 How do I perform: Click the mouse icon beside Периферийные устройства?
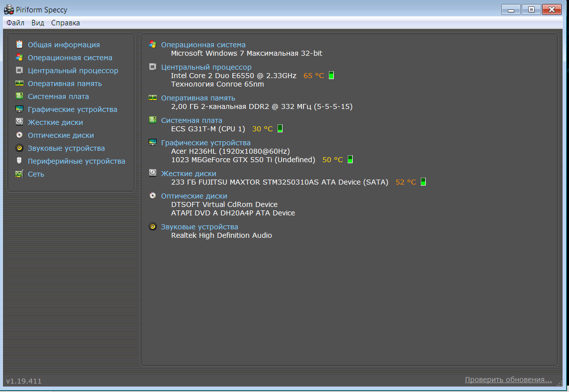(x=19, y=161)
